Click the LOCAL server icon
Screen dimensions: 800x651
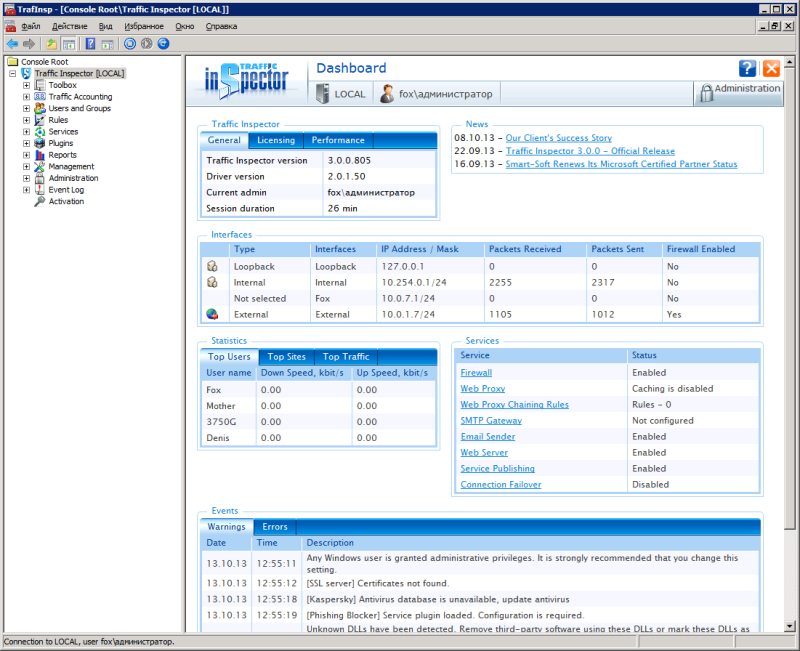(x=322, y=94)
